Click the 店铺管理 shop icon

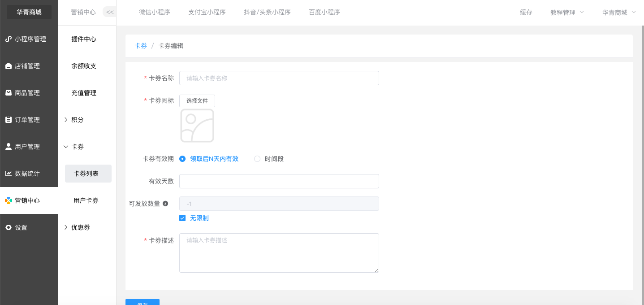[x=9, y=66]
